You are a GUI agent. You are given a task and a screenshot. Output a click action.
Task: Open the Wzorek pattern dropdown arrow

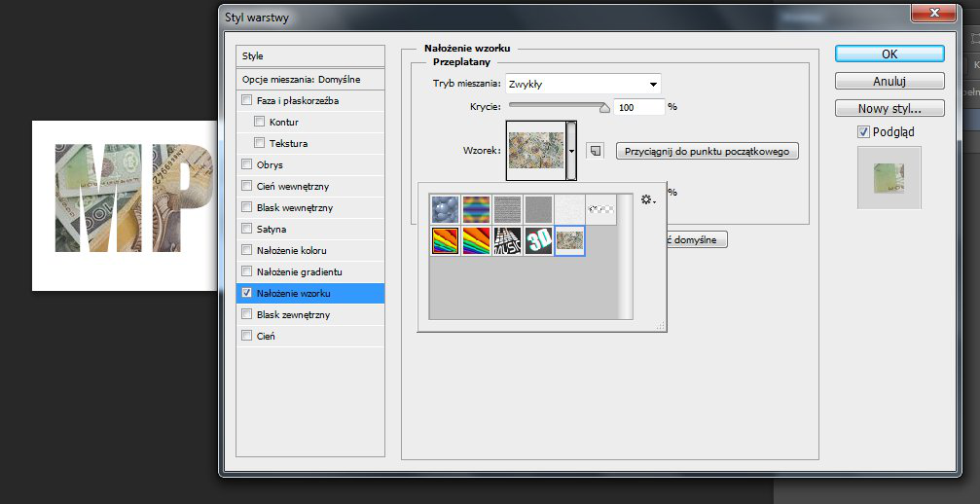click(571, 151)
